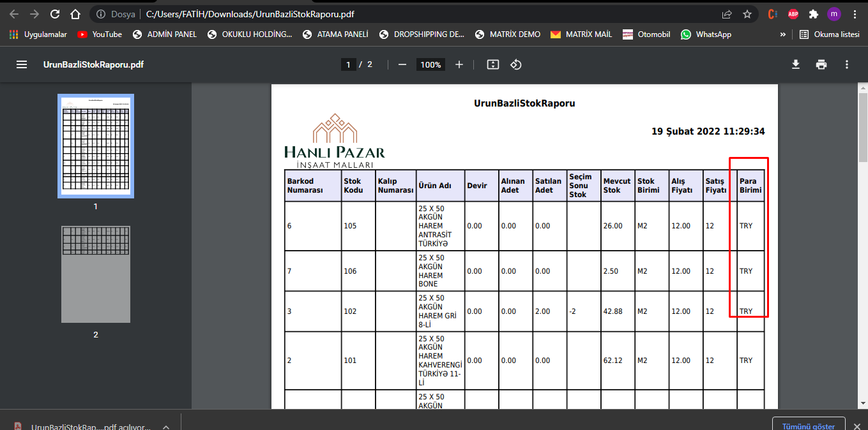Open the YouTube bookmark
868x430 pixels.
100,34
